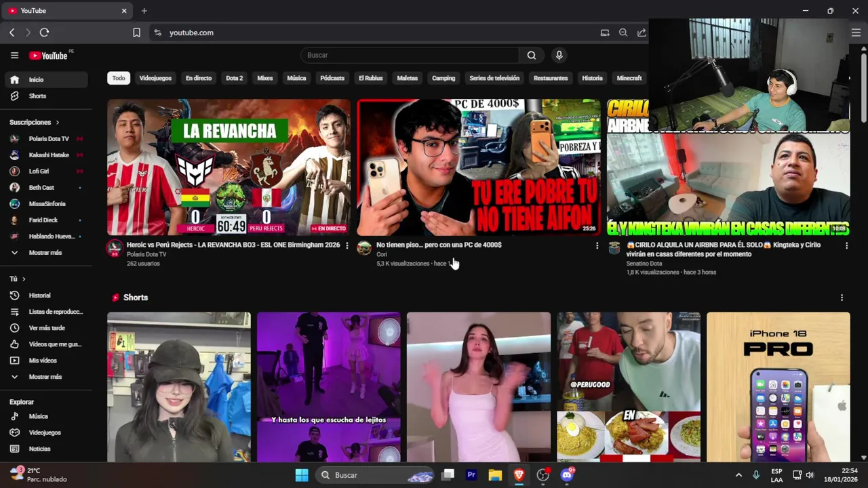
Task: Show hidden system tray icons
Action: [738, 475]
